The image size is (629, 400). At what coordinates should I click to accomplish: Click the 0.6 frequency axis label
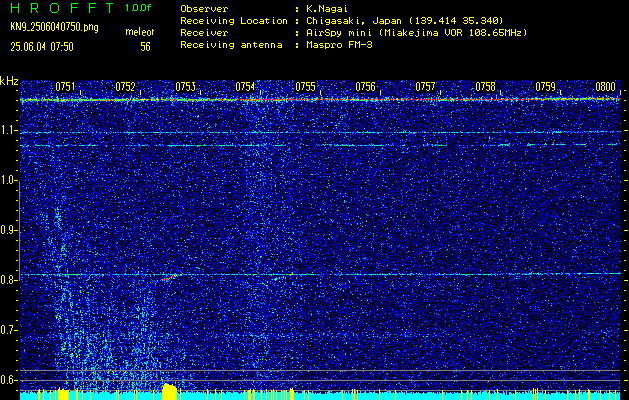8,380
